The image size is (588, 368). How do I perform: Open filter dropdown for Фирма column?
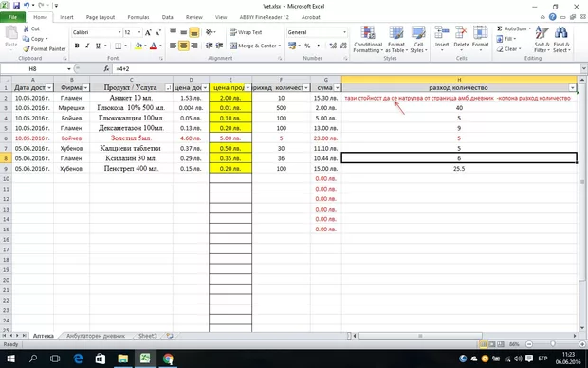[x=86, y=88]
